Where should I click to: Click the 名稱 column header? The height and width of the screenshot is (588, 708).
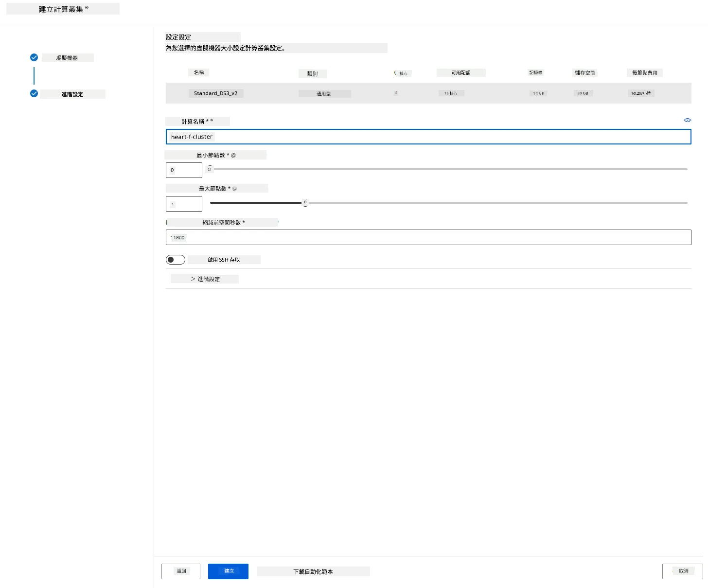point(199,72)
